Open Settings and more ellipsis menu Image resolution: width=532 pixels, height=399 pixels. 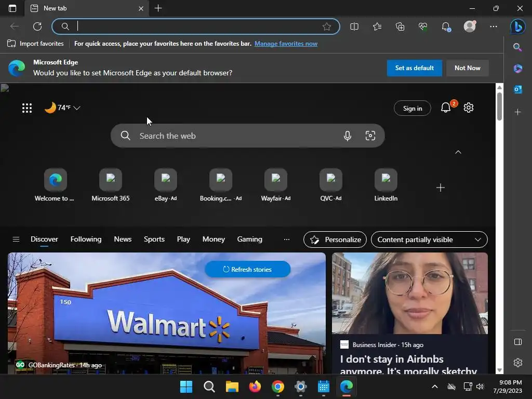[494, 26]
